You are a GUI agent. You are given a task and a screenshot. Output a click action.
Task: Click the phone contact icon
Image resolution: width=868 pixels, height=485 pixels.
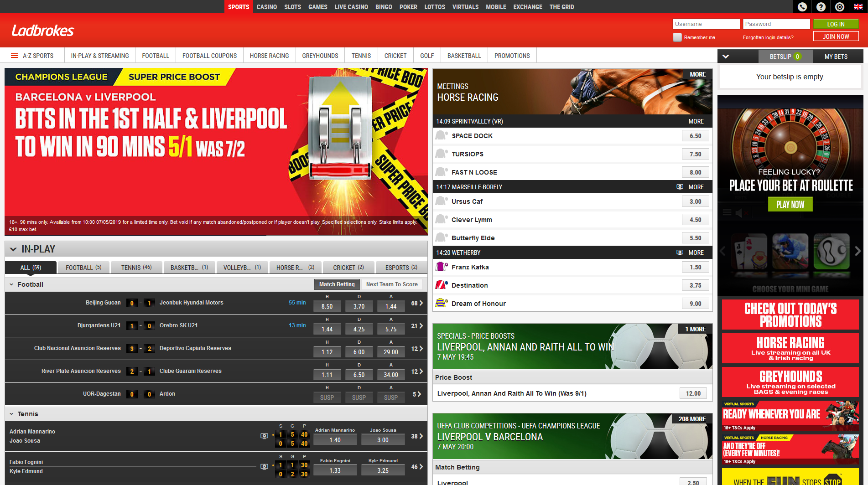802,7
